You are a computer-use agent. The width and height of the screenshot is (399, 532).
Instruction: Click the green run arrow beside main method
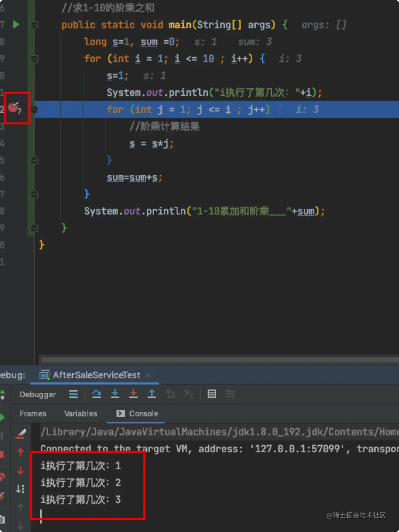[16, 25]
